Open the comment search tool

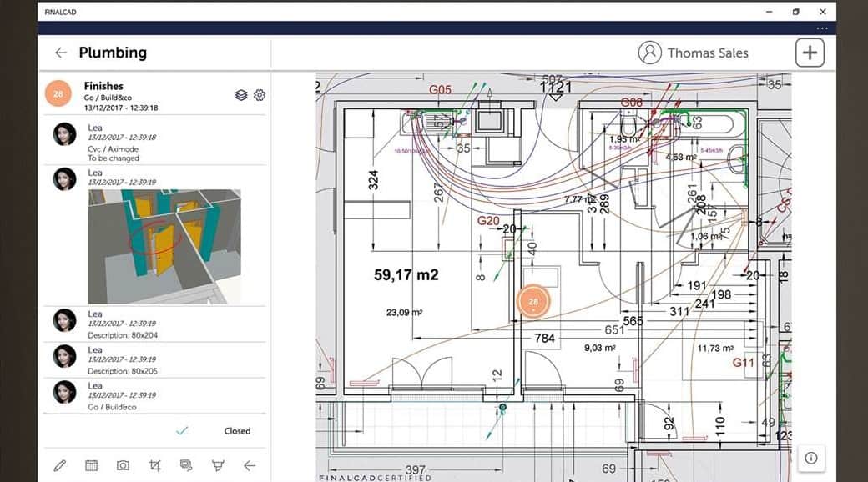coord(186,465)
